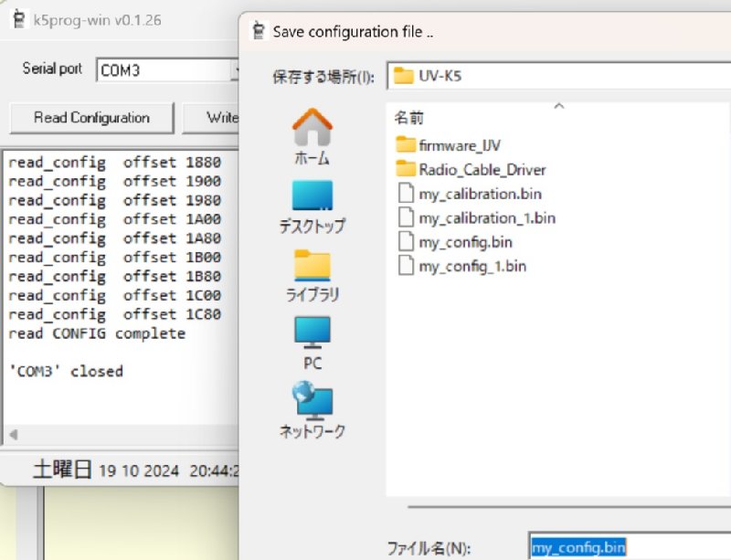Click the 保存する場所(I): label
The image size is (731, 560).
click(323, 77)
